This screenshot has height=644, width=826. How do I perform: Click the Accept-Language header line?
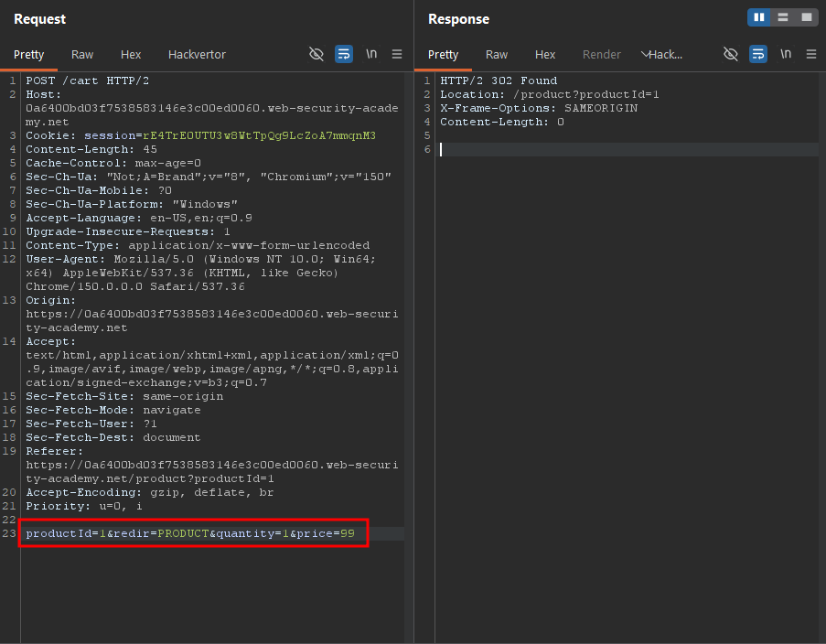[139, 218]
